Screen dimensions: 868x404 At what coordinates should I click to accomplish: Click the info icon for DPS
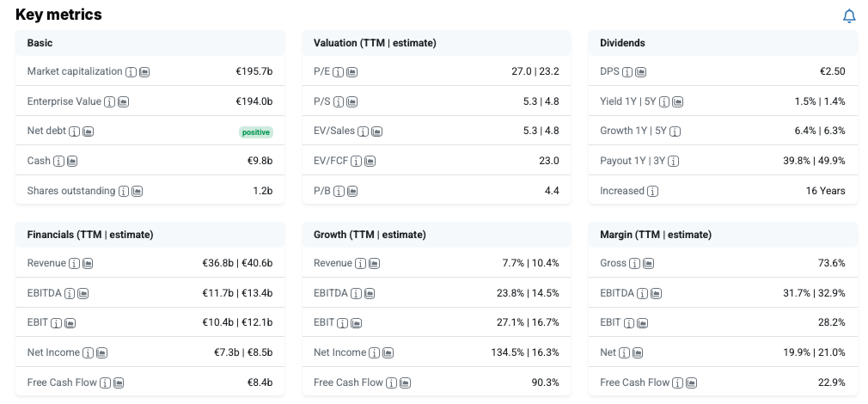627,72
